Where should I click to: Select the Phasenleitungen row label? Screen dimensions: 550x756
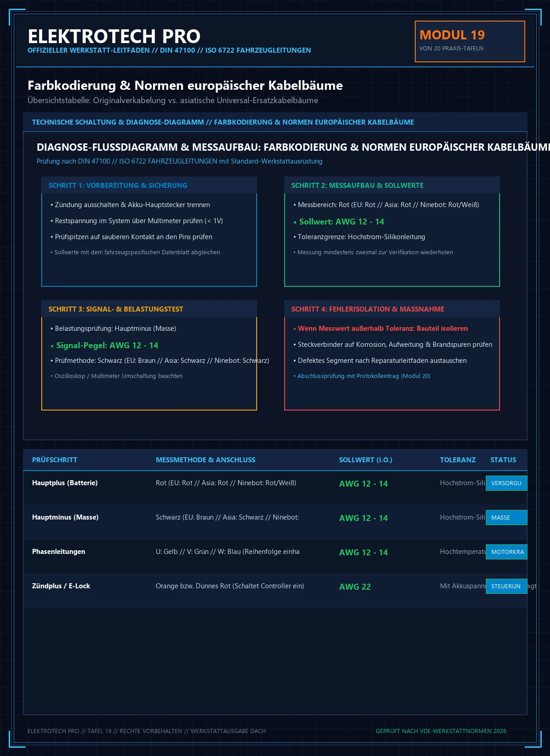click(x=59, y=551)
